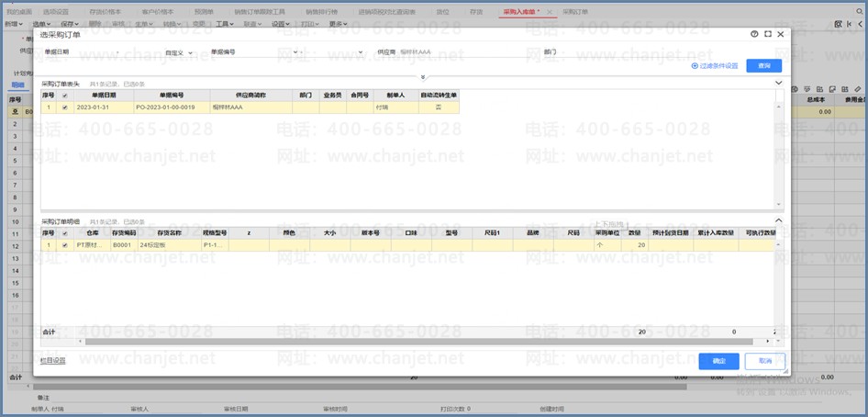Click the 数量 cell showing 20
Screen dimensions: 868x417
point(635,245)
